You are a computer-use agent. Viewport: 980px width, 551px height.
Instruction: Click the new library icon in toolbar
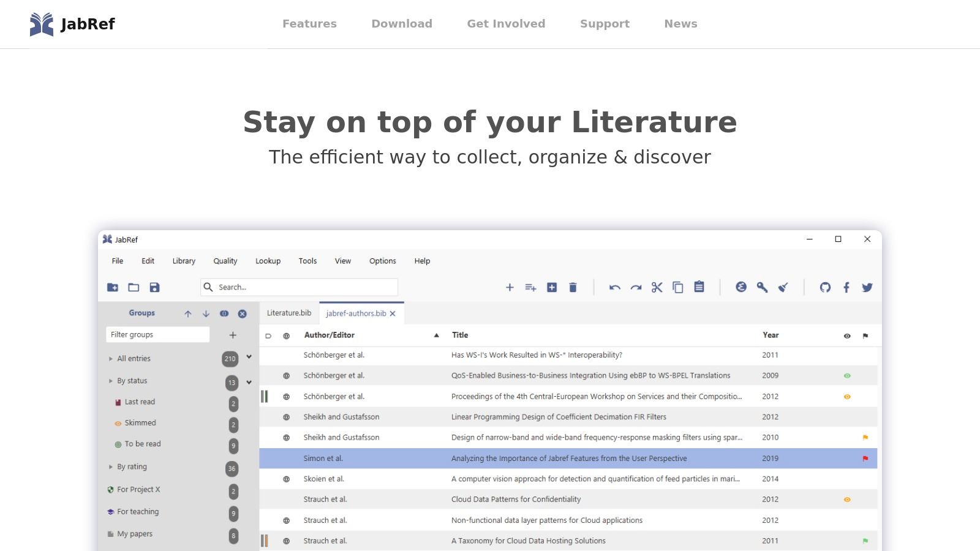click(x=113, y=287)
